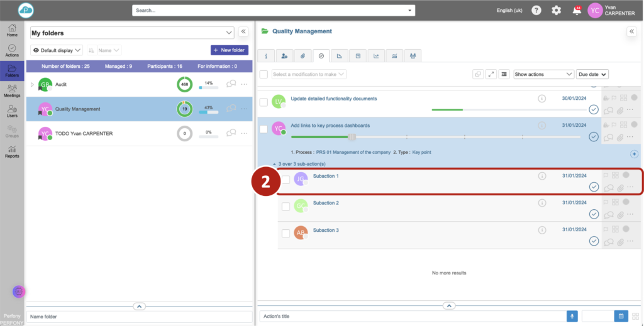This screenshot has width=644, height=326.
Task: Open comments icon for Audit folder
Action: 231,84
